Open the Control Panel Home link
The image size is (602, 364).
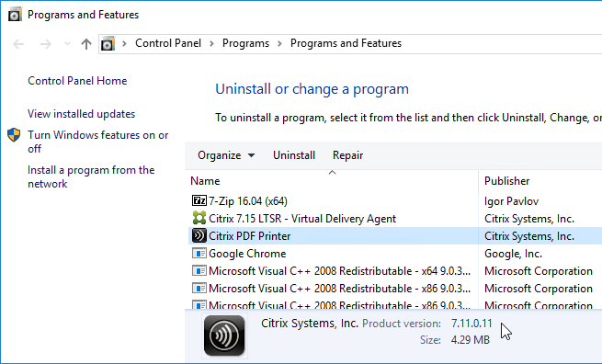coord(77,81)
